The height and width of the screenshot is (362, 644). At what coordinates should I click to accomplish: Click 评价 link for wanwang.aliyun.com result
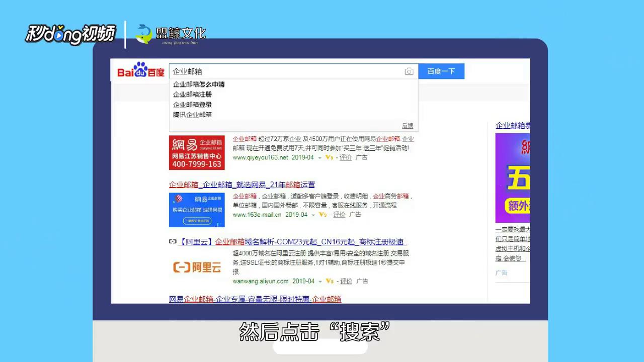click(346, 281)
